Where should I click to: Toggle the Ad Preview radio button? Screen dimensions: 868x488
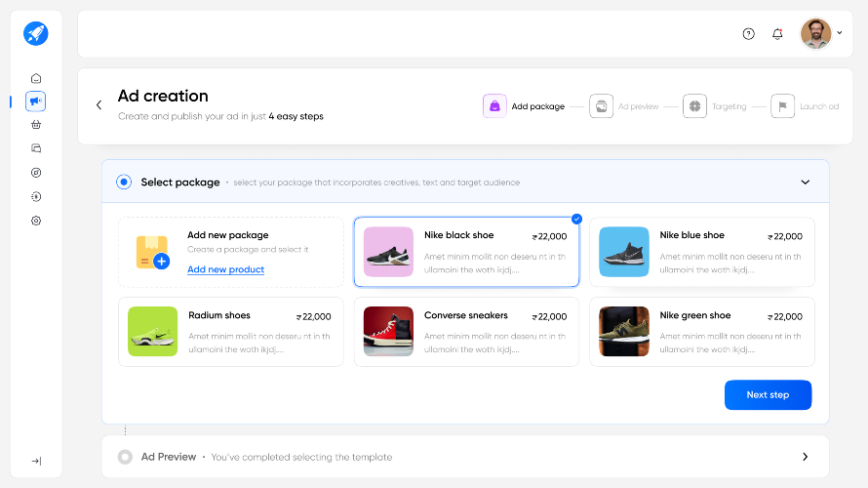[125, 457]
